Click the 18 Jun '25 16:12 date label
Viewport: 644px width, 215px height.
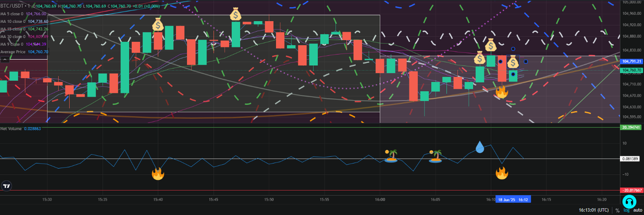(x=513, y=199)
